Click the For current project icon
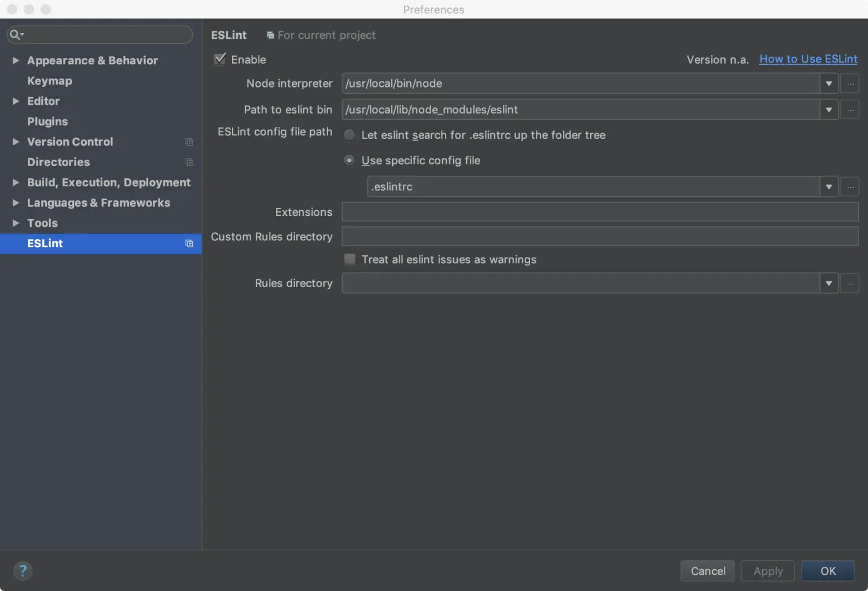This screenshot has width=868, height=591. pyautogui.click(x=270, y=35)
